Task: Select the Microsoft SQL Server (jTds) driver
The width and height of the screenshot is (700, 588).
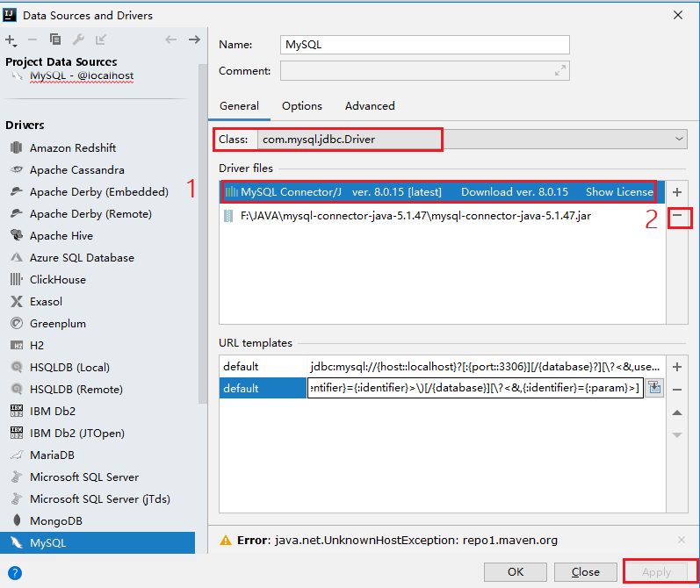Action: (99, 498)
